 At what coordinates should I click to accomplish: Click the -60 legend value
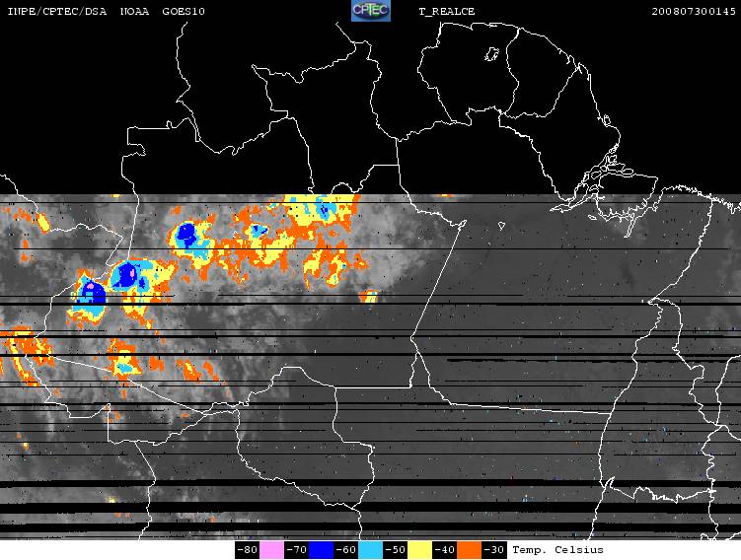pyautogui.click(x=345, y=550)
